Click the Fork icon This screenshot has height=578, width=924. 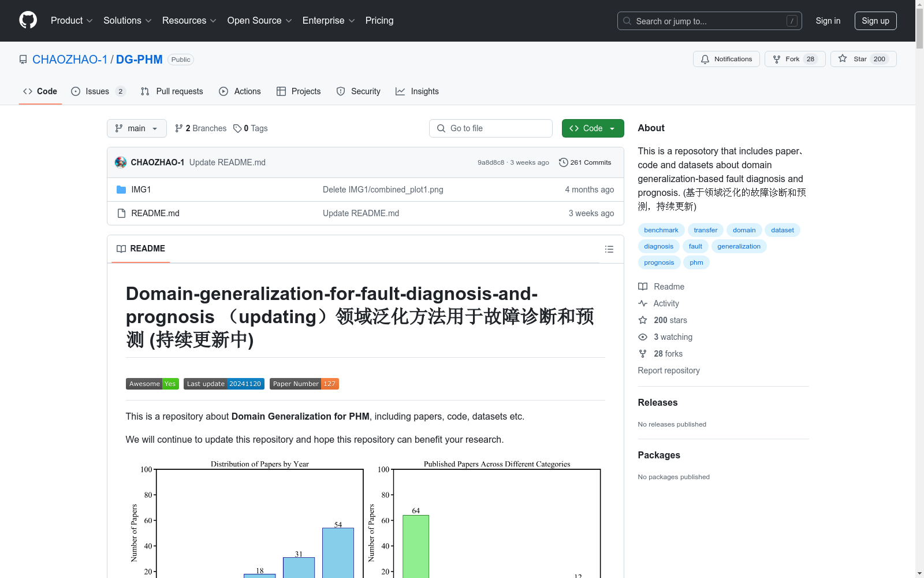tap(777, 59)
